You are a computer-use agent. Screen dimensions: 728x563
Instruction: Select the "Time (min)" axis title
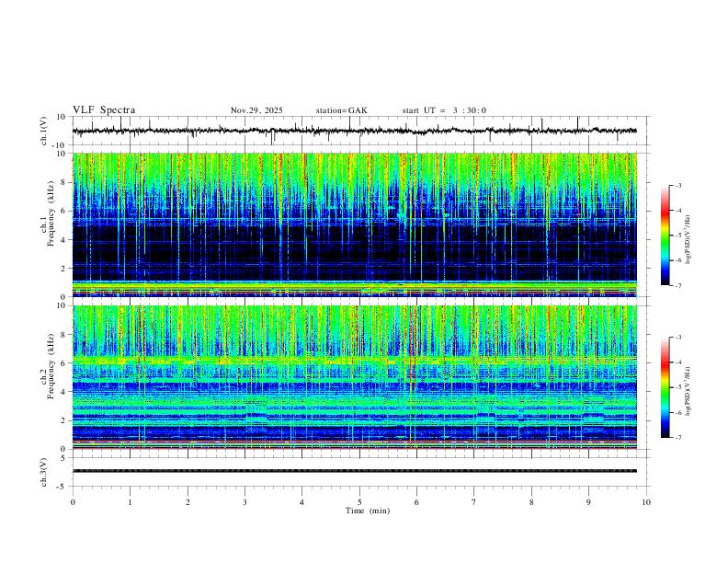[368, 511]
